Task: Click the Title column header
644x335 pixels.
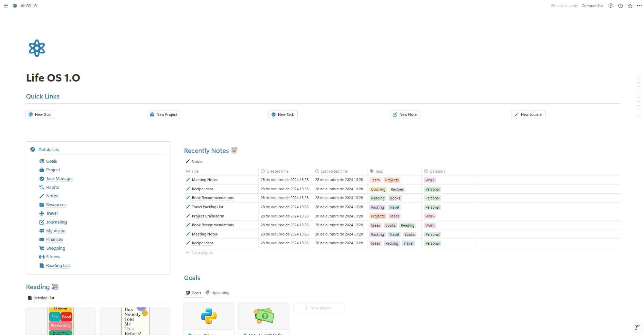Action: 221,171
